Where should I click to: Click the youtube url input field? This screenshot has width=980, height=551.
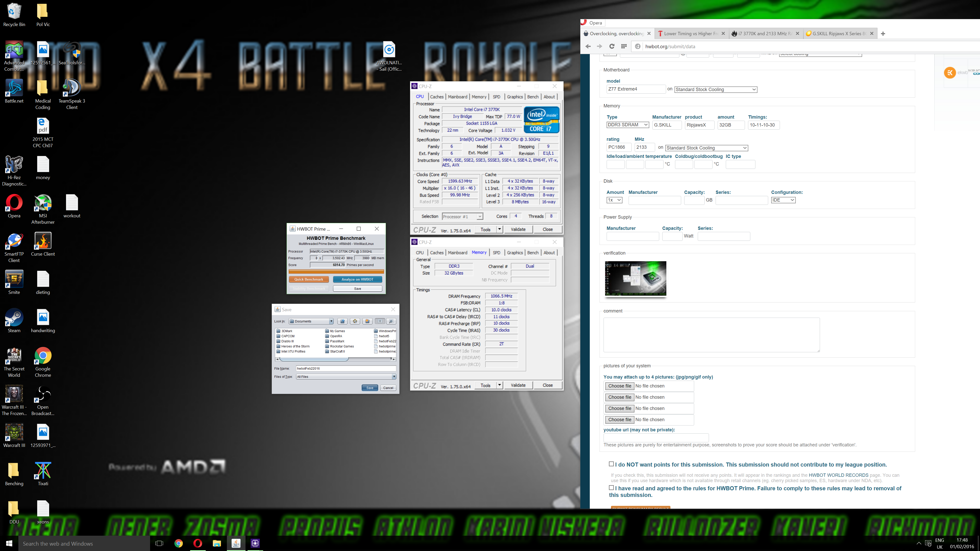[x=656, y=438]
